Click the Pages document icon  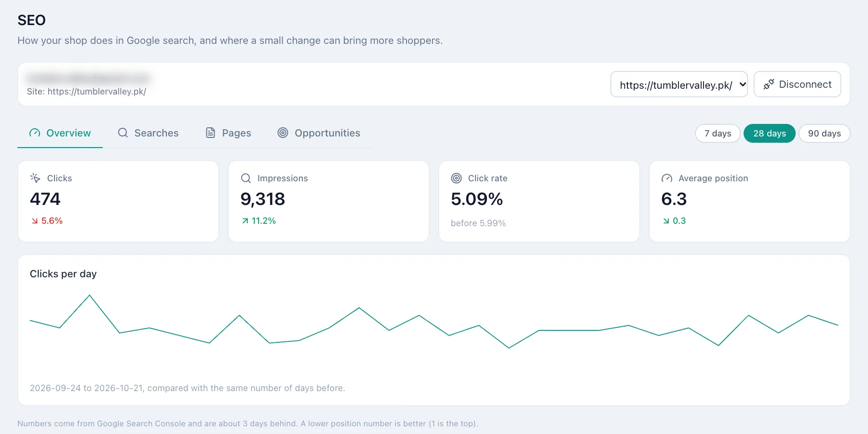tap(210, 133)
